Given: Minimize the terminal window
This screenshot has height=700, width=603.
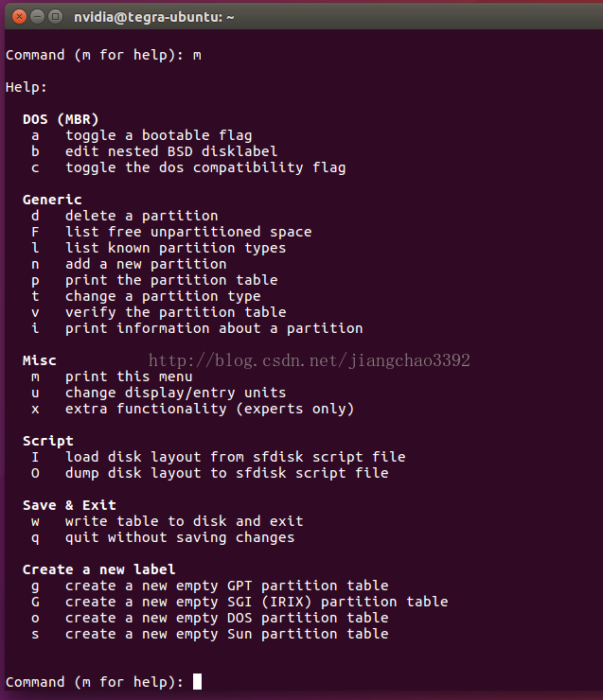Looking at the screenshot, I should (38, 17).
